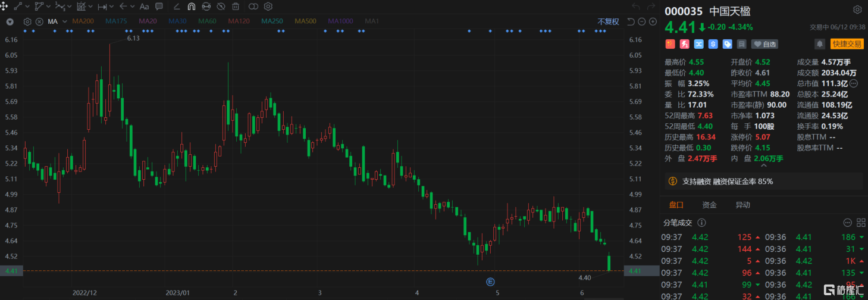This screenshot has width=868, height=300.
Task: Click the E event marker on timeline
Action: coord(491,281)
